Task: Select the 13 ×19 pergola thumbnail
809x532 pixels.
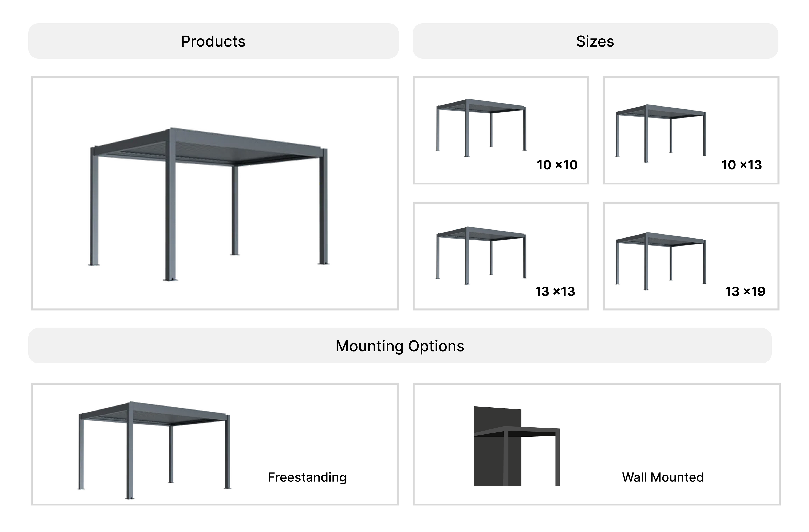Action: [x=660, y=261]
